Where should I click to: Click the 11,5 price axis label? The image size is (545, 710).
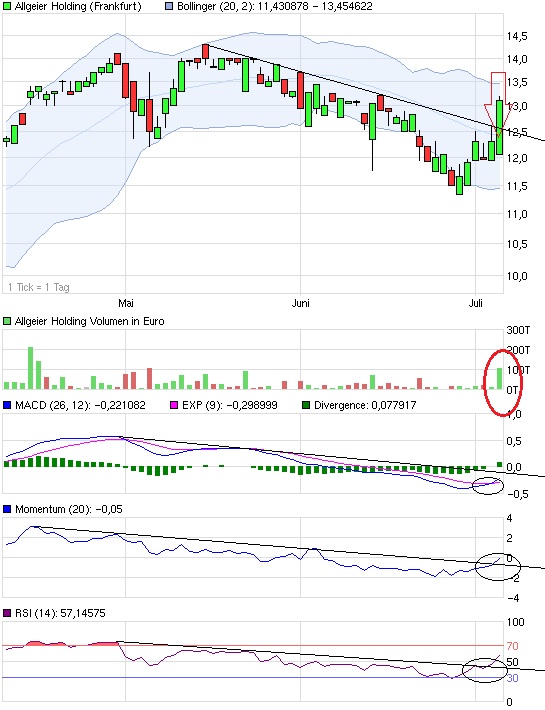point(517,186)
